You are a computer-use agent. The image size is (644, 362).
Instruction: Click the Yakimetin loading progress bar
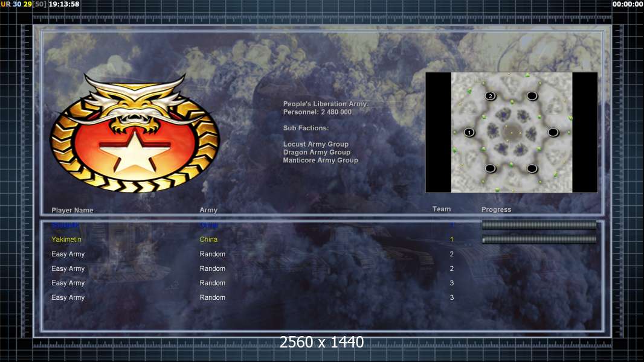pyautogui.click(x=539, y=240)
